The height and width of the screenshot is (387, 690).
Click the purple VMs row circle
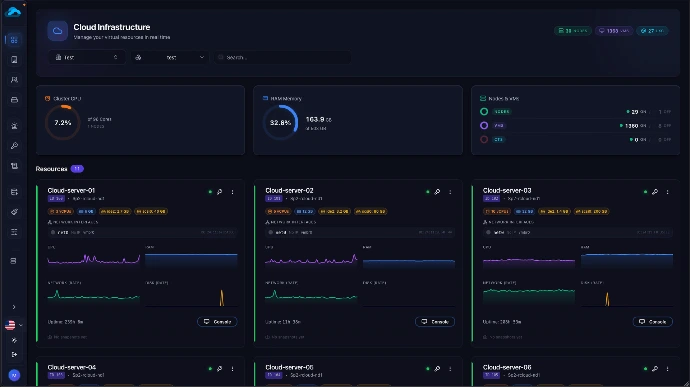click(x=484, y=125)
